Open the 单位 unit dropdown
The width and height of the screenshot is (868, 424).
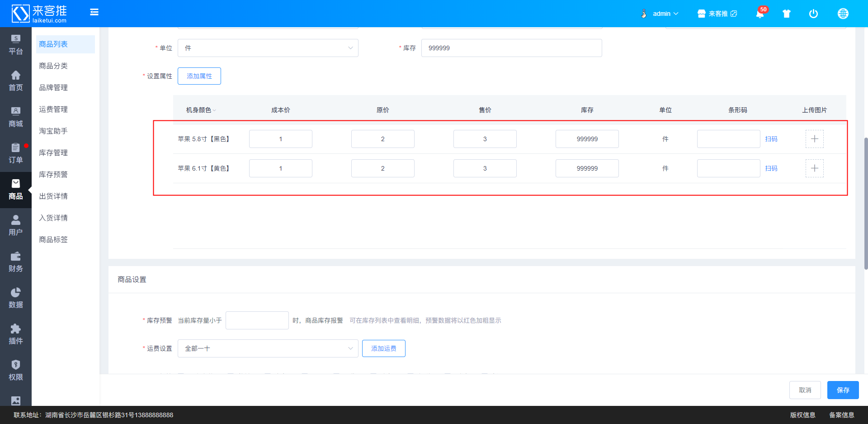click(268, 48)
